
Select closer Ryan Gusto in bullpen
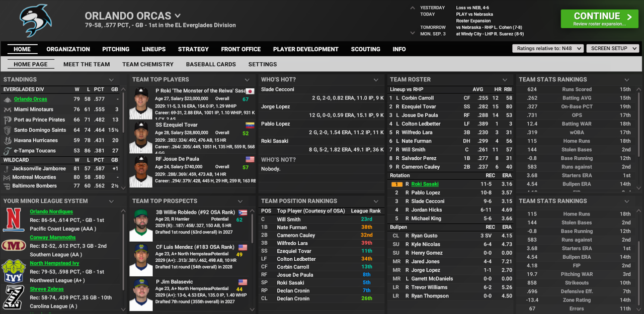coord(424,236)
